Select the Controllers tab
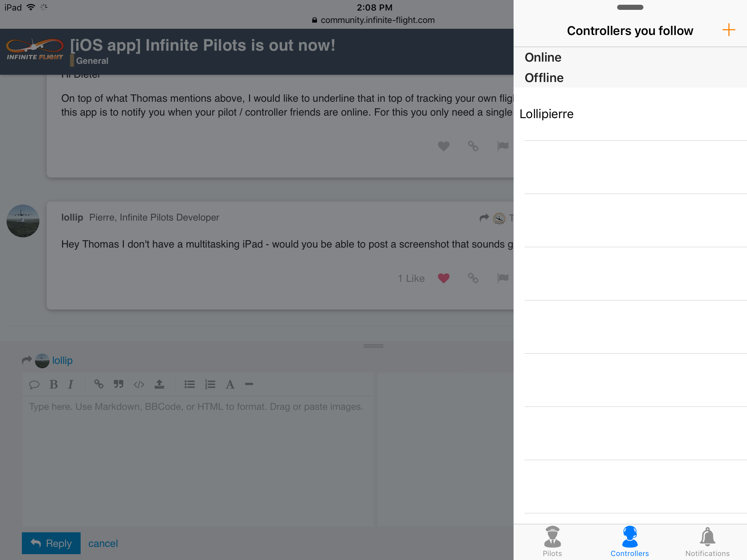747x560 pixels. tap(630, 541)
